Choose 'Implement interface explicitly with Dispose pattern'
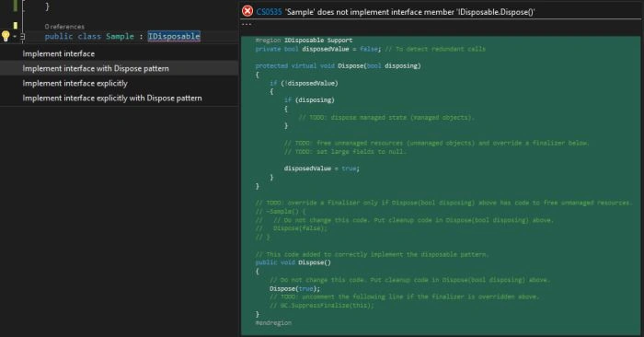The height and width of the screenshot is (337, 644). (112, 99)
